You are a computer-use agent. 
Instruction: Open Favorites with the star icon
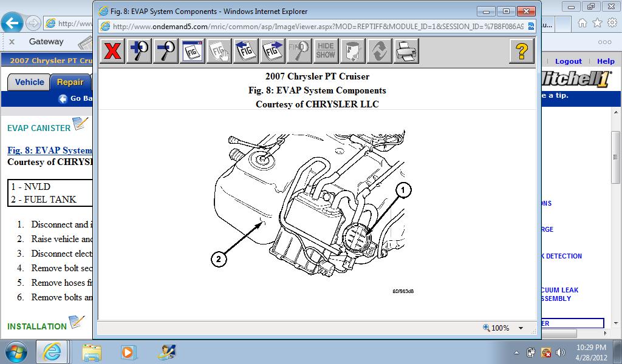coord(597,23)
